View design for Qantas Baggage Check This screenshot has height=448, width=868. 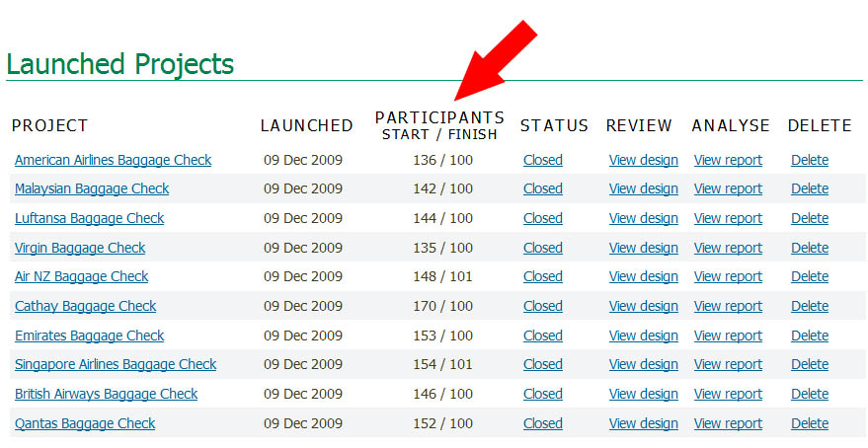(643, 423)
